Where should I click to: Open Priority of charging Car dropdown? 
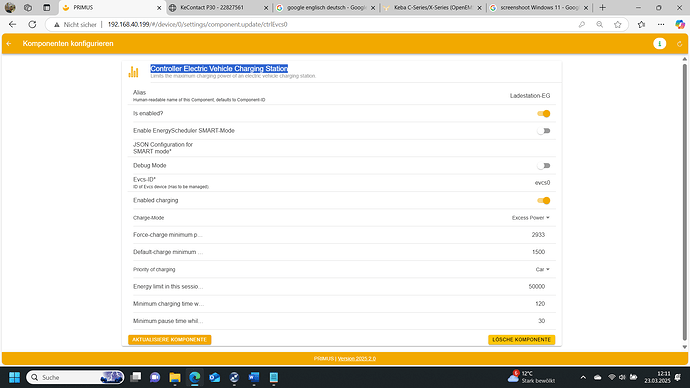tap(543, 269)
